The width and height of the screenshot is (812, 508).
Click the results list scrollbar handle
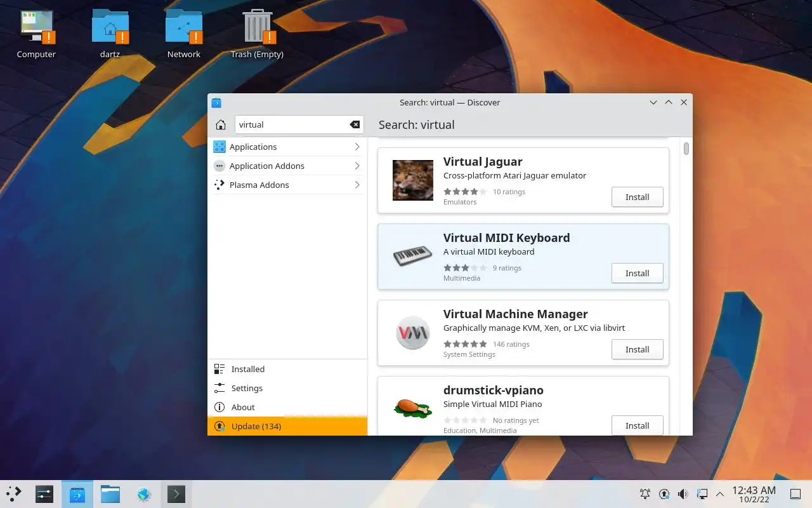[x=686, y=149]
